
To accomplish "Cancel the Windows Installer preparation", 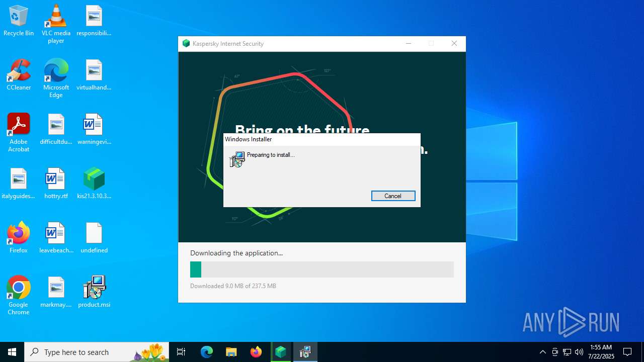I will tap(393, 196).
